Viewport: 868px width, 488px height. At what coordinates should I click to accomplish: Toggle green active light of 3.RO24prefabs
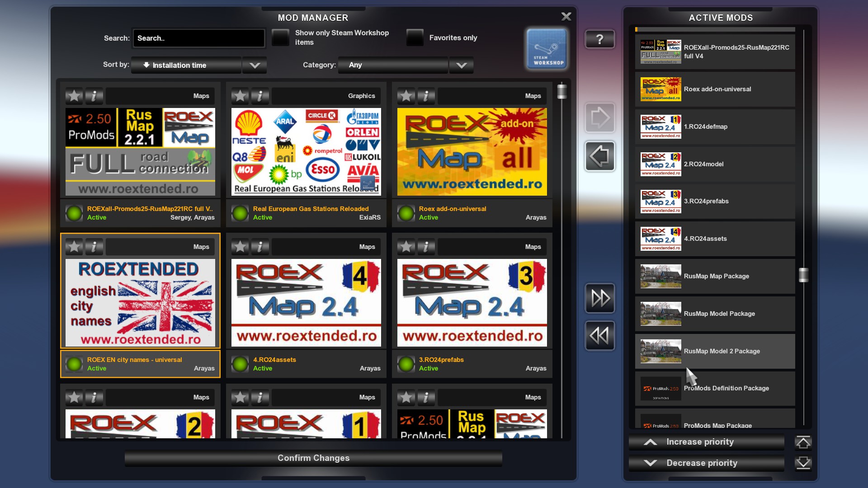[406, 364]
